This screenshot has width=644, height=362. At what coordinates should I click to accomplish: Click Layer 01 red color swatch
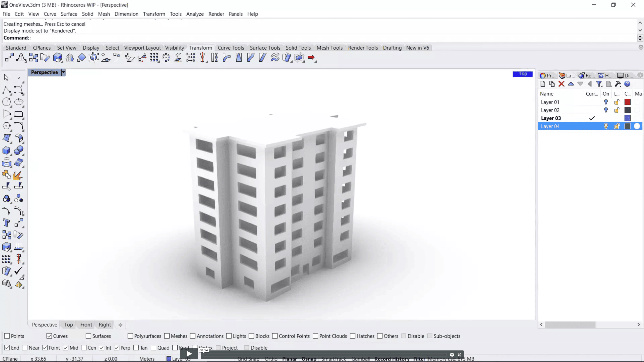627,102
